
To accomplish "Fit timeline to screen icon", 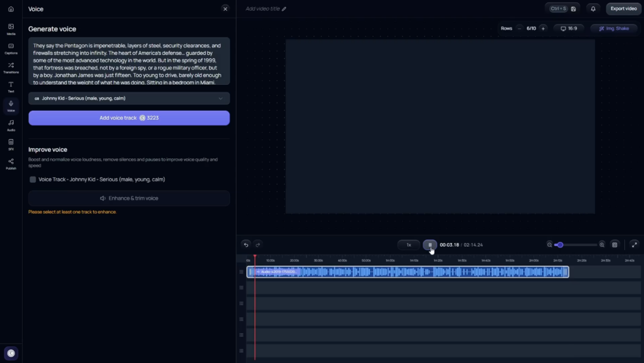I will [x=615, y=245].
